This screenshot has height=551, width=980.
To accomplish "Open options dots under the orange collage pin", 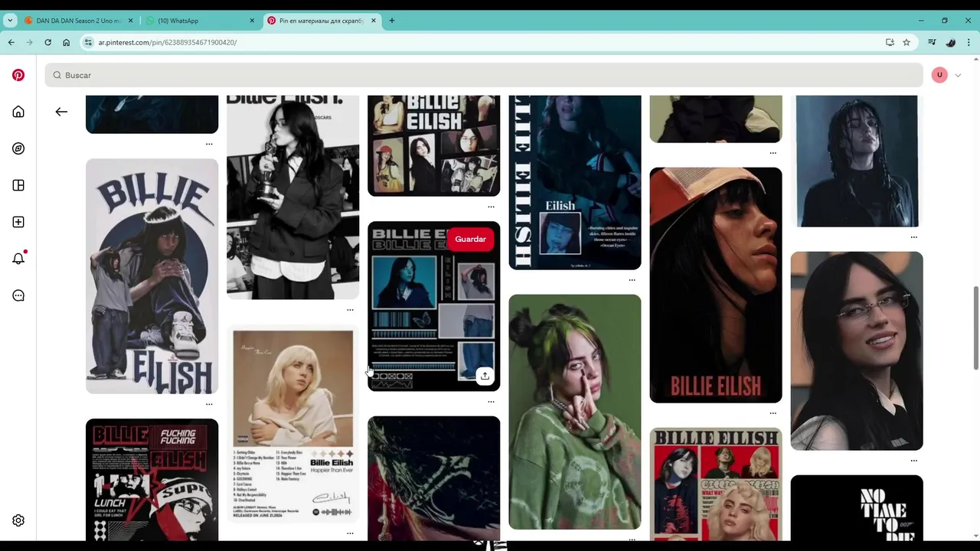I will (x=491, y=207).
